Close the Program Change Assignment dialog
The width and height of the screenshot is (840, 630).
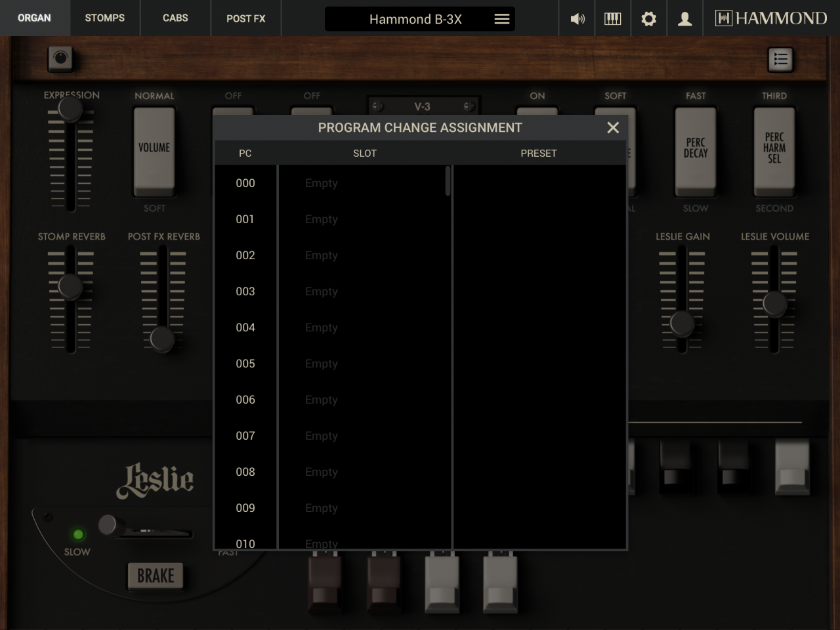click(x=613, y=127)
